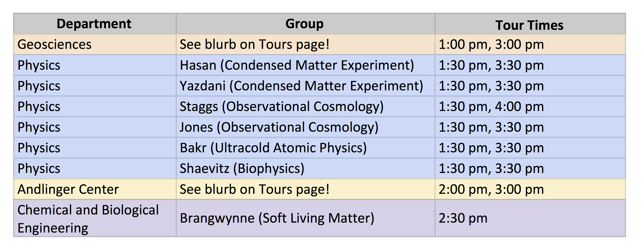Select the Geosciences department cell
The width and height of the screenshot is (644, 252).
click(54, 44)
